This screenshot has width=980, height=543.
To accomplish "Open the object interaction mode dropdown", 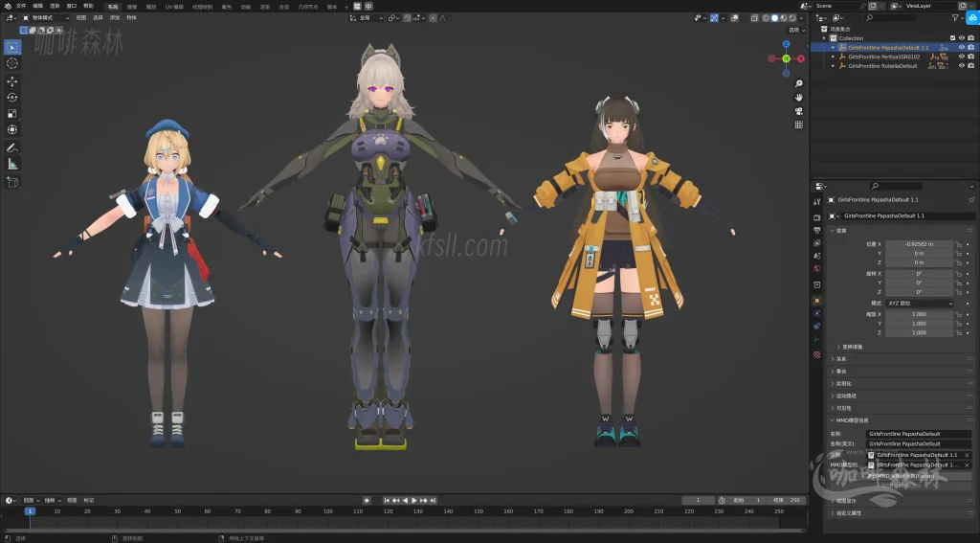I will (x=46, y=18).
